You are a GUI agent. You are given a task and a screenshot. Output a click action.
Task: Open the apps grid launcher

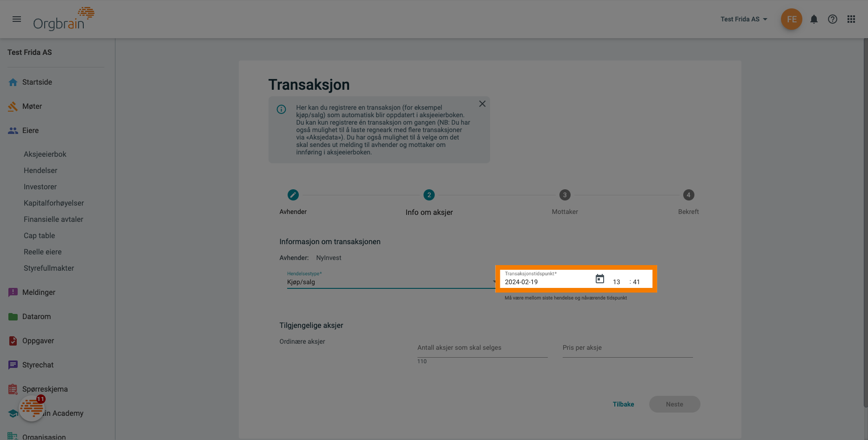(x=851, y=19)
